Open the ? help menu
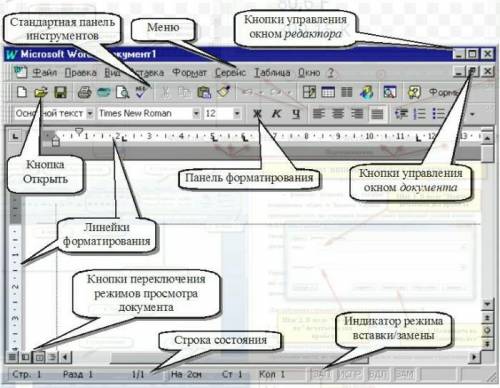Image resolution: width=500 pixels, height=388 pixels. (x=331, y=72)
